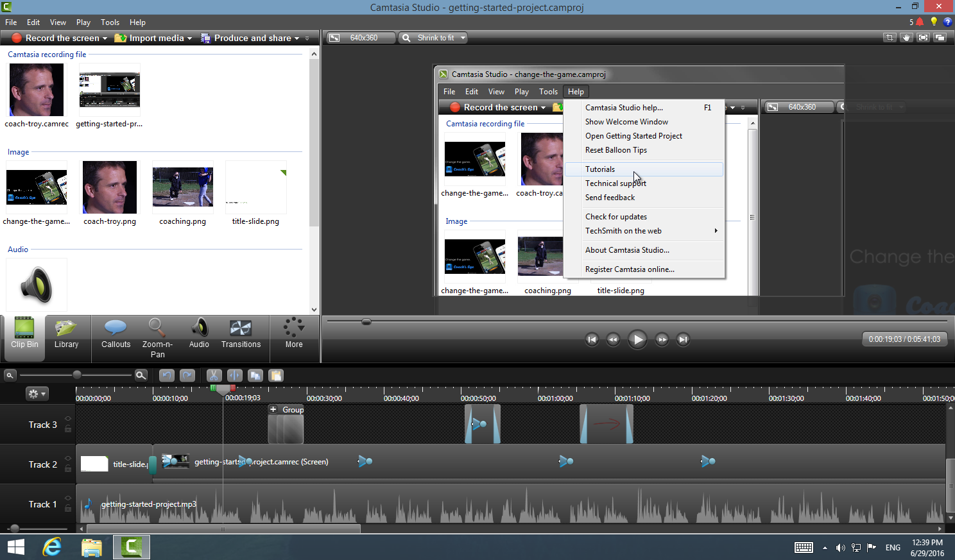Click the Redo arrow on timeline toolbar
955x560 pixels.
187,375
